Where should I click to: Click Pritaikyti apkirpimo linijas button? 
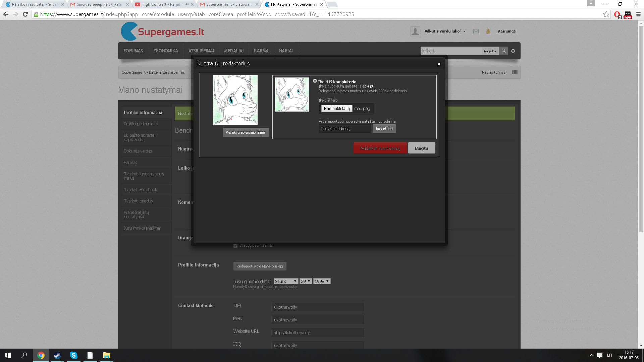246,132
